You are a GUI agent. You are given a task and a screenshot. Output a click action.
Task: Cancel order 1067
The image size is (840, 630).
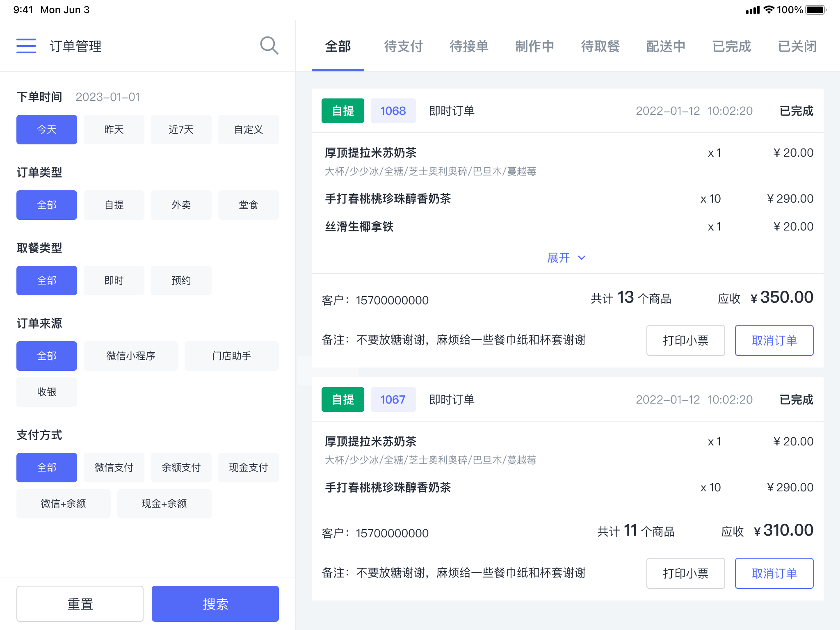coord(774,573)
